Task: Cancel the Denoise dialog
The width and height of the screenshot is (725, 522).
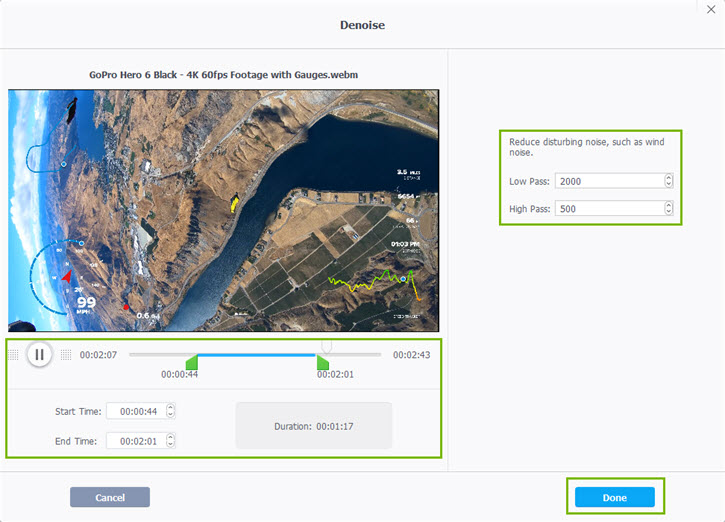Action: tap(109, 497)
